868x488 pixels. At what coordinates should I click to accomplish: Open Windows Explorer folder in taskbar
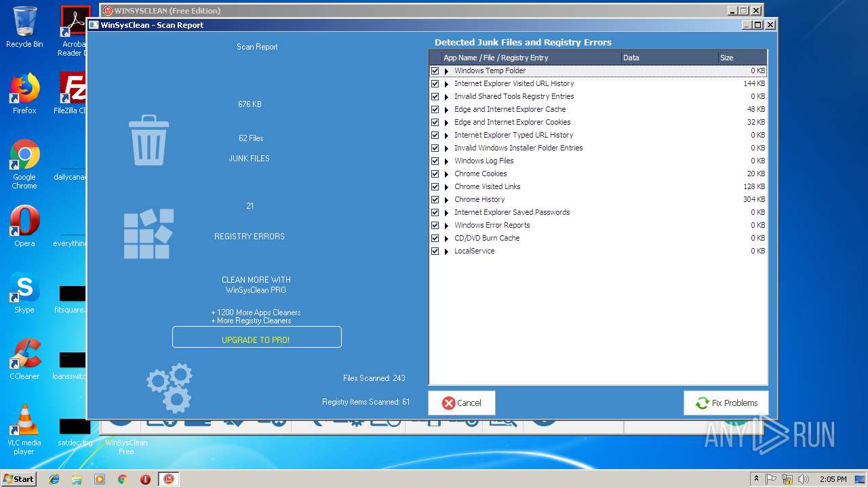click(x=77, y=479)
